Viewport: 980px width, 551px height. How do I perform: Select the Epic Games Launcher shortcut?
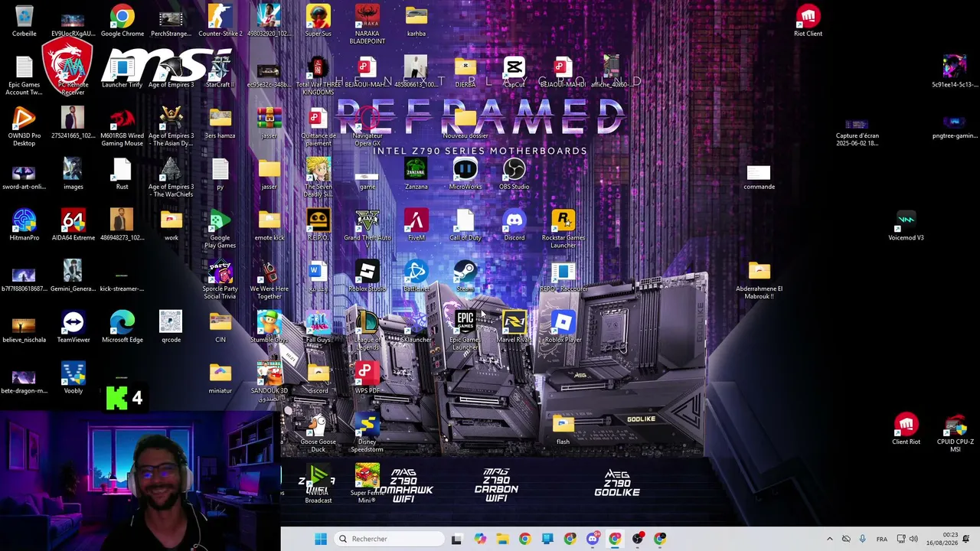tap(465, 331)
